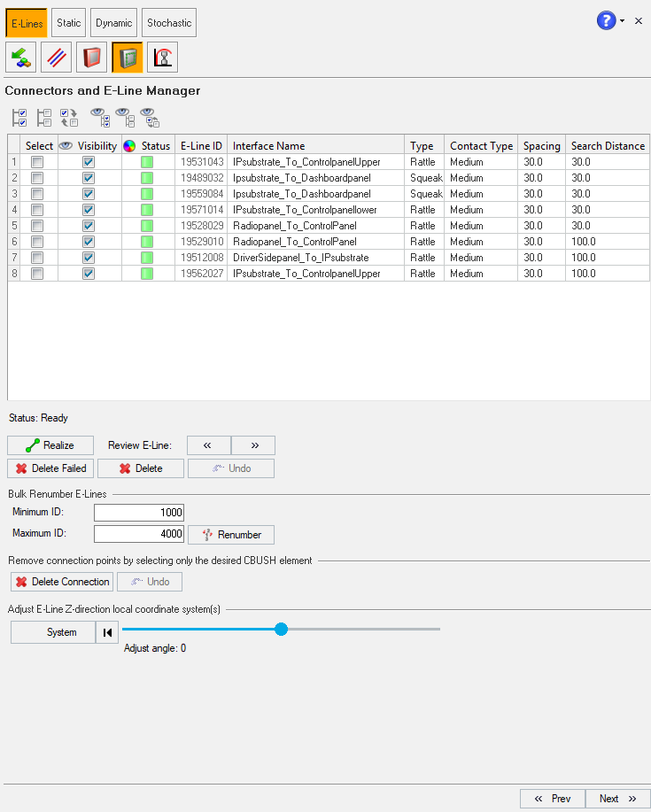Click row number 5 header
The width and height of the screenshot is (651, 812).
click(x=14, y=226)
